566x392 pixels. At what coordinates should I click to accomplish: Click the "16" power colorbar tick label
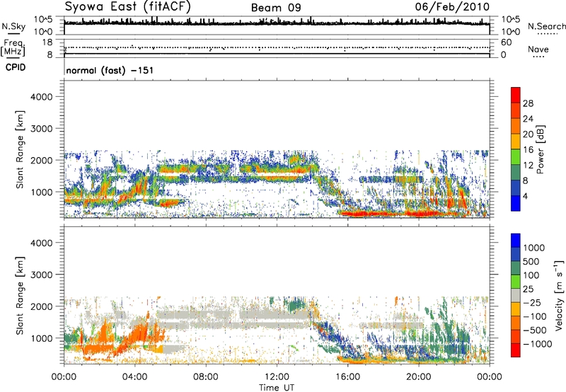pyautogui.click(x=528, y=150)
